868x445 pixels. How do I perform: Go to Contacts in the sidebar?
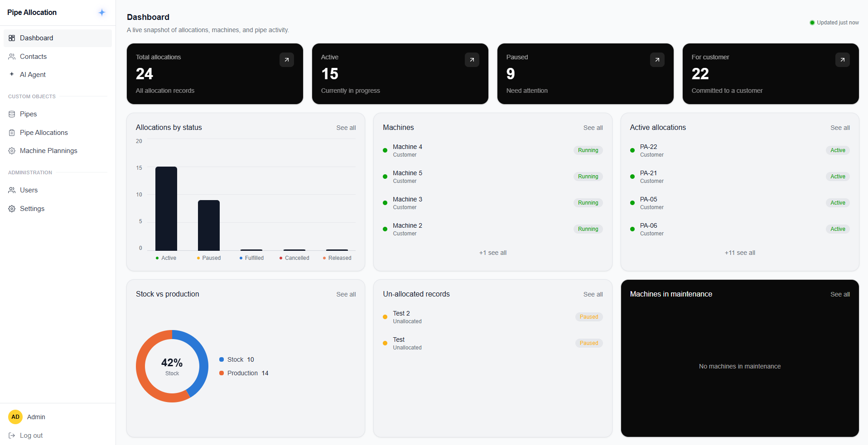[58, 57]
